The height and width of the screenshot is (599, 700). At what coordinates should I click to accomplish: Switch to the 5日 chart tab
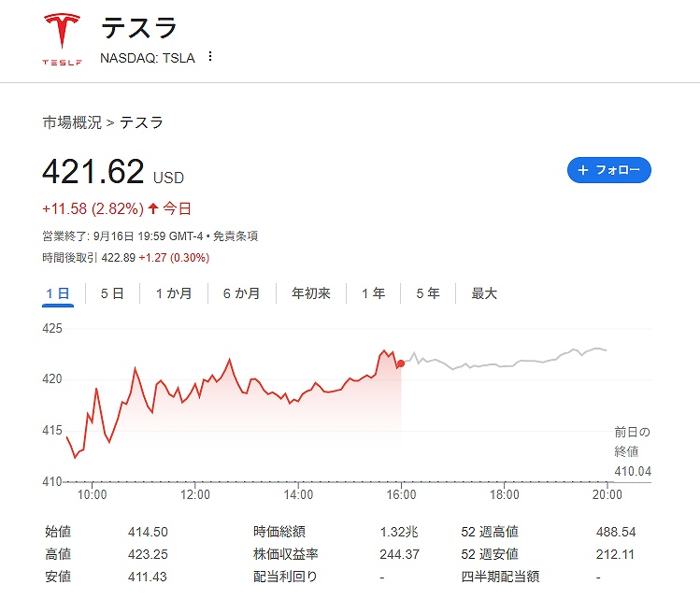(112, 293)
